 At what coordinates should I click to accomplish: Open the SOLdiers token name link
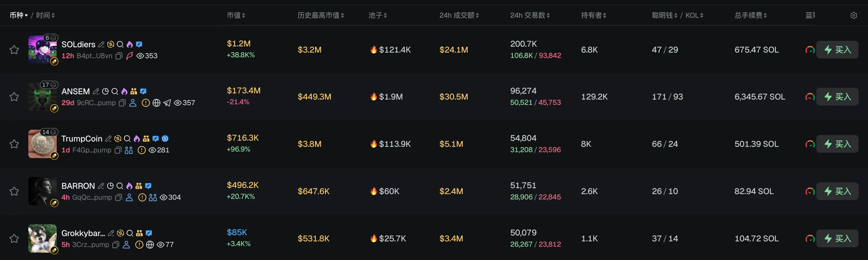tap(79, 45)
